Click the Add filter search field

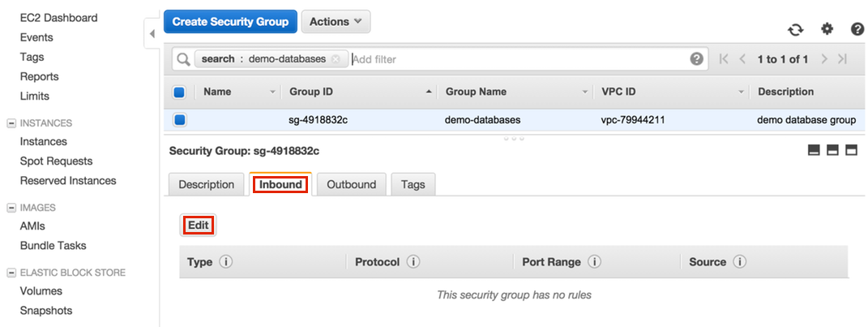pos(519,59)
